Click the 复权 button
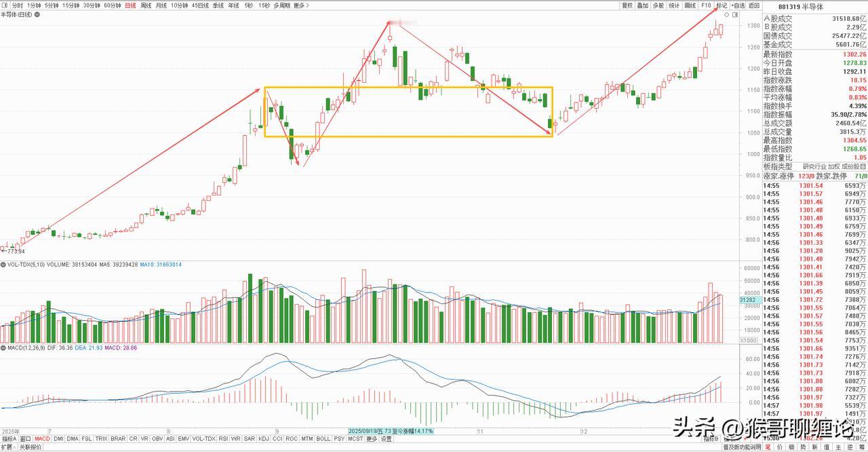This screenshot has width=868, height=452. click(627, 5)
